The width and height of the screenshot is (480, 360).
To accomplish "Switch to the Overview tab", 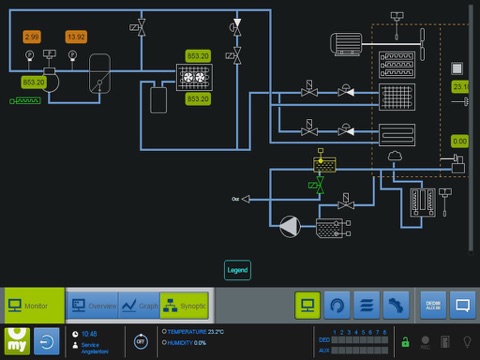I will pyautogui.click(x=93, y=306).
